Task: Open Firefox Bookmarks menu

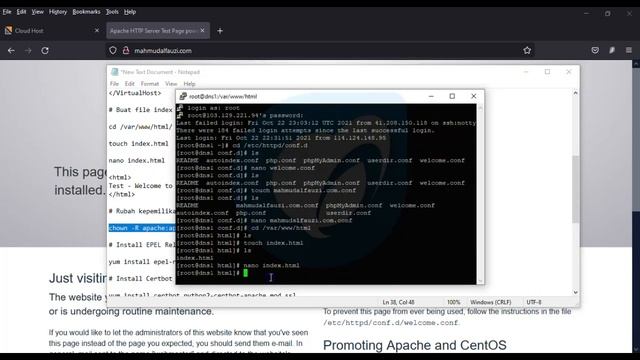Action: (86, 12)
